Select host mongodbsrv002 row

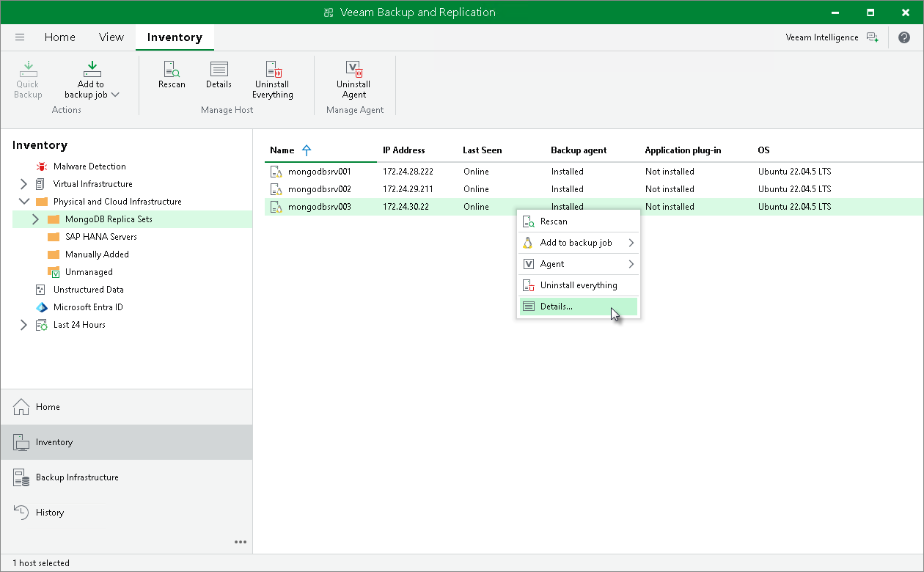[x=593, y=189]
